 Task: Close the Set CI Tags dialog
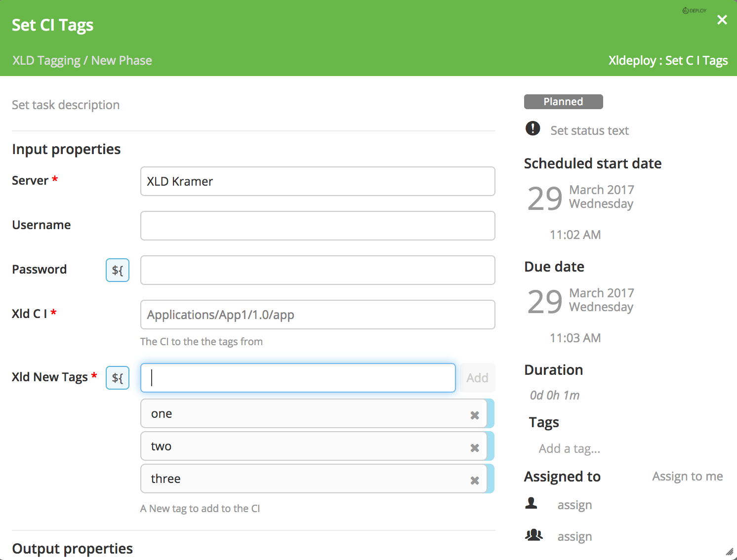click(722, 20)
